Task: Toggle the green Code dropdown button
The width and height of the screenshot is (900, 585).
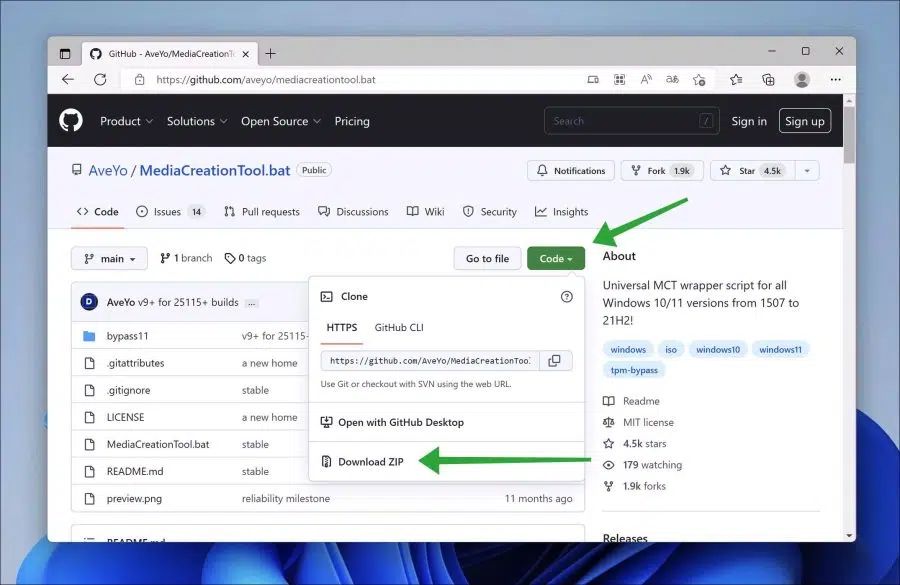Action: [556, 258]
